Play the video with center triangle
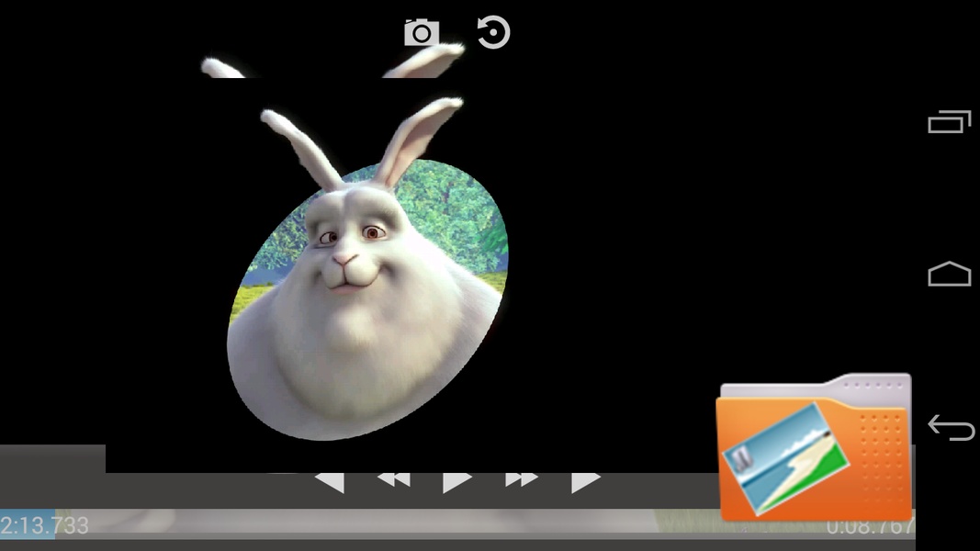This screenshot has width=980, height=551. point(456,481)
